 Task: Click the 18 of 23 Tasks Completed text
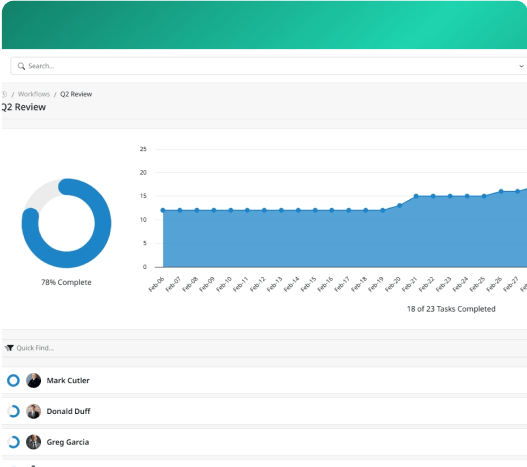[451, 309]
